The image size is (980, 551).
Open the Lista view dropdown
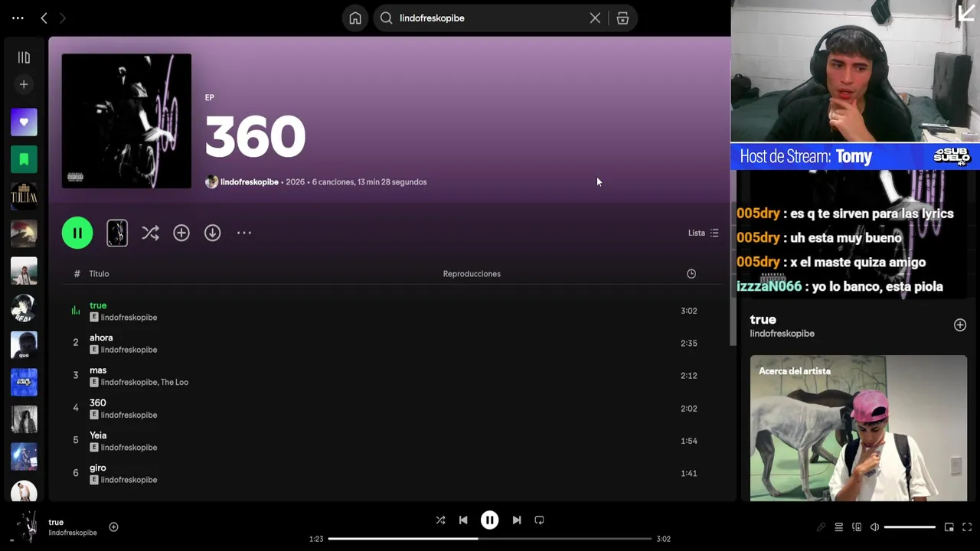(x=703, y=233)
